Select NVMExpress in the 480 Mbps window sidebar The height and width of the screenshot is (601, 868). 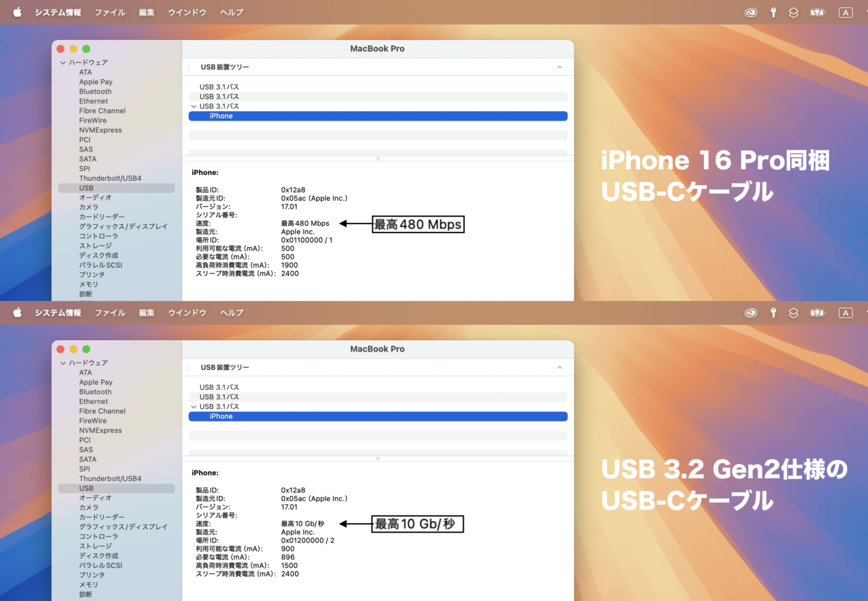click(100, 130)
